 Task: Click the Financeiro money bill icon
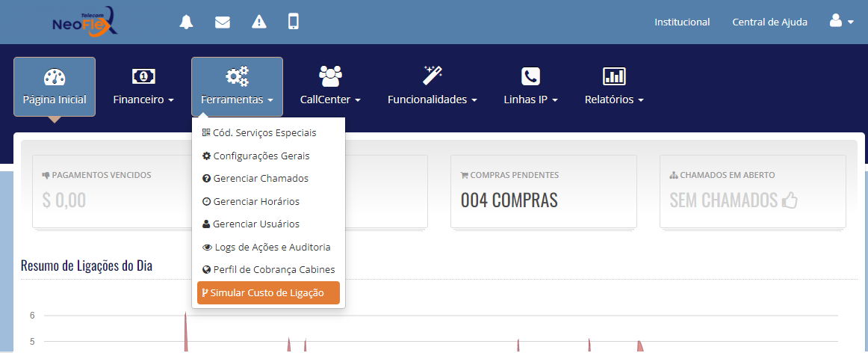point(143,76)
